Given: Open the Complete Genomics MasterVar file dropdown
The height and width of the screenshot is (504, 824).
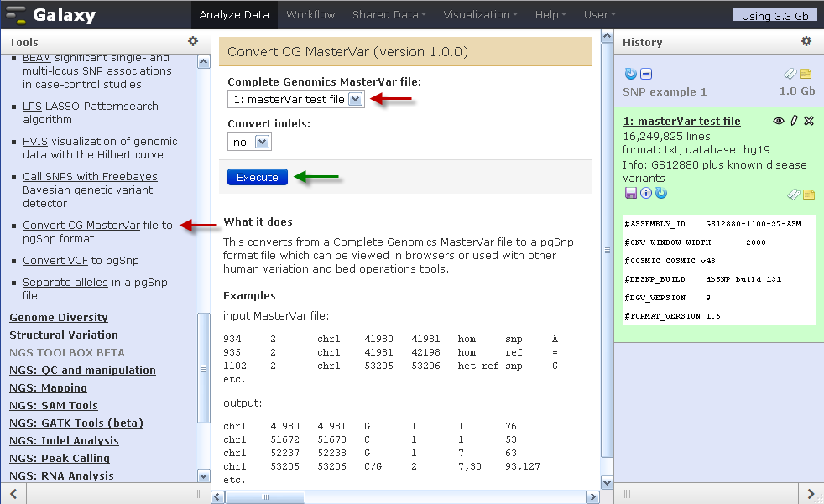Looking at the screenshot, I should click(x=295, y=99).
